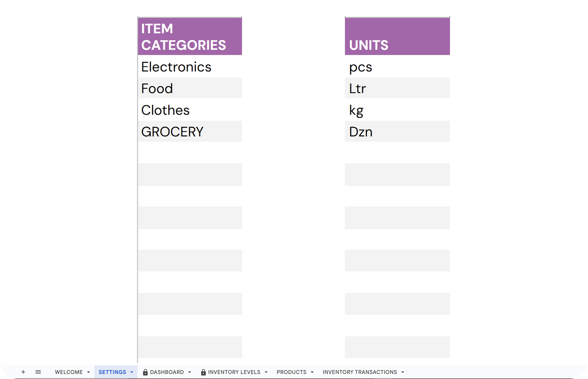Click the ITEM CATEGORIES header cell
The image size is (588, 379).
(190, 36)
